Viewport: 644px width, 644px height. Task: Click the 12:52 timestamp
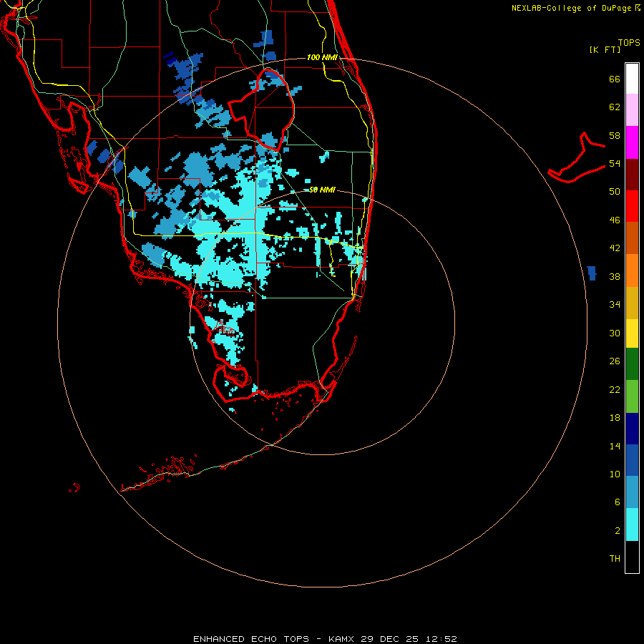[441, 639]
